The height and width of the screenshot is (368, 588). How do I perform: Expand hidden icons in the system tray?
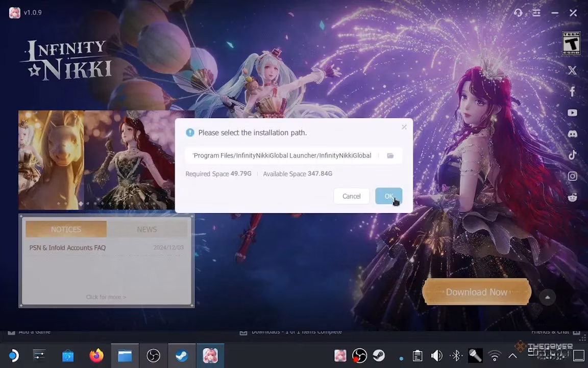(x=512, y=355)
